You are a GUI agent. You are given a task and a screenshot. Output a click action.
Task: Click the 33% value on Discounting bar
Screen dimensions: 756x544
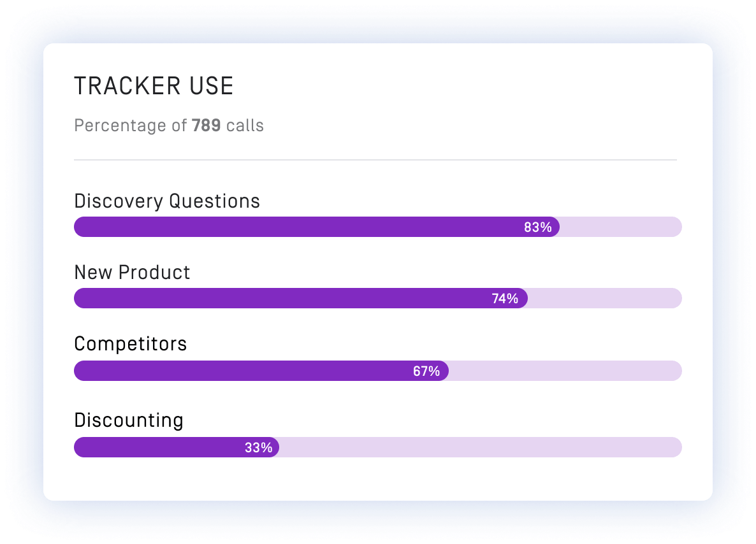click(x=258, y=448)
